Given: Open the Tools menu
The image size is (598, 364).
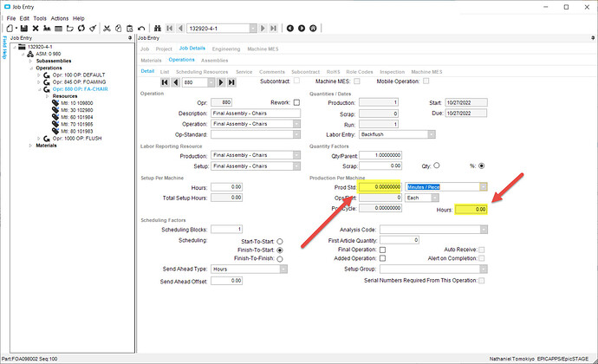Looking at the screenshot, I should [40, 18].
